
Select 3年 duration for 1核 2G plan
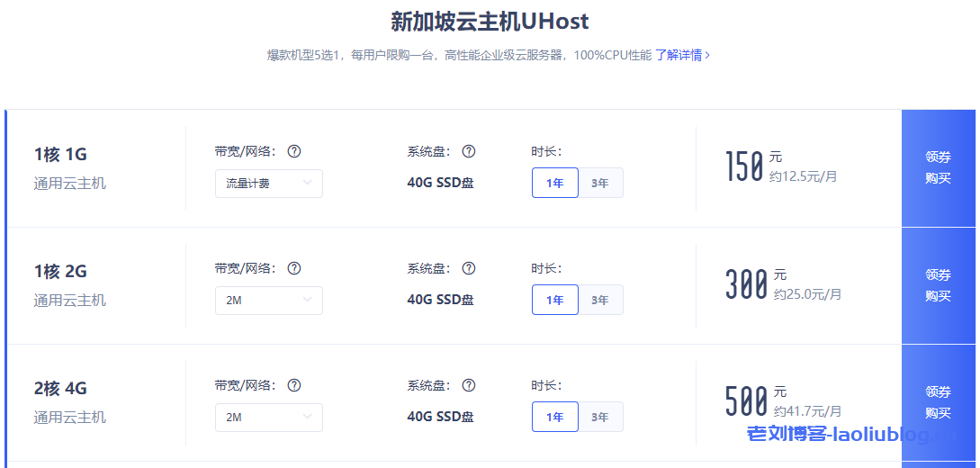[600, 300]
